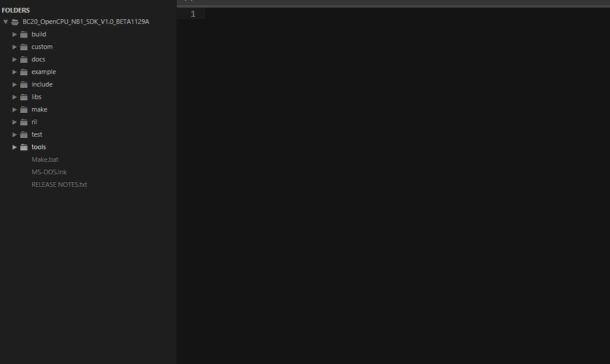
Task: Click the ril folder icon
Action: coord(24,122)
